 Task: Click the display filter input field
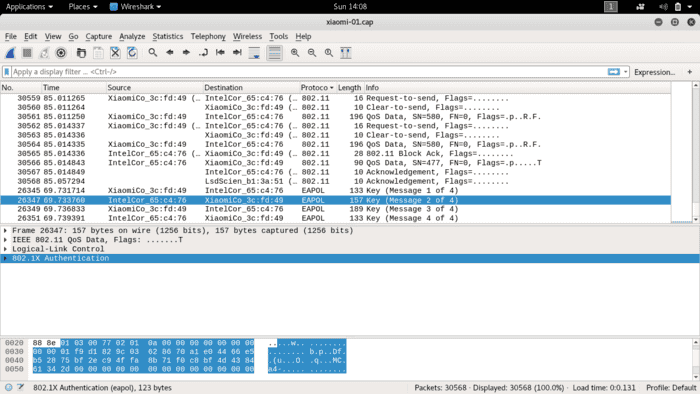pyautogui.click(x=308, y=72)
